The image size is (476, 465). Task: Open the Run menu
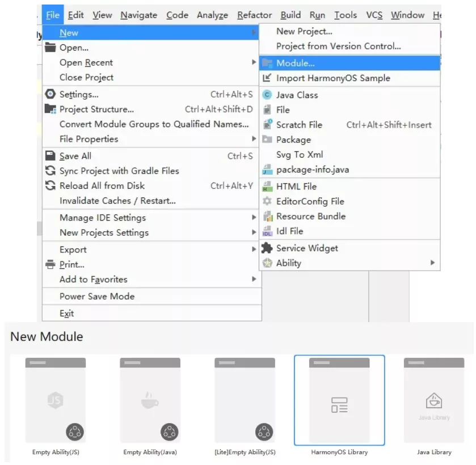click(x=317, y=15)
